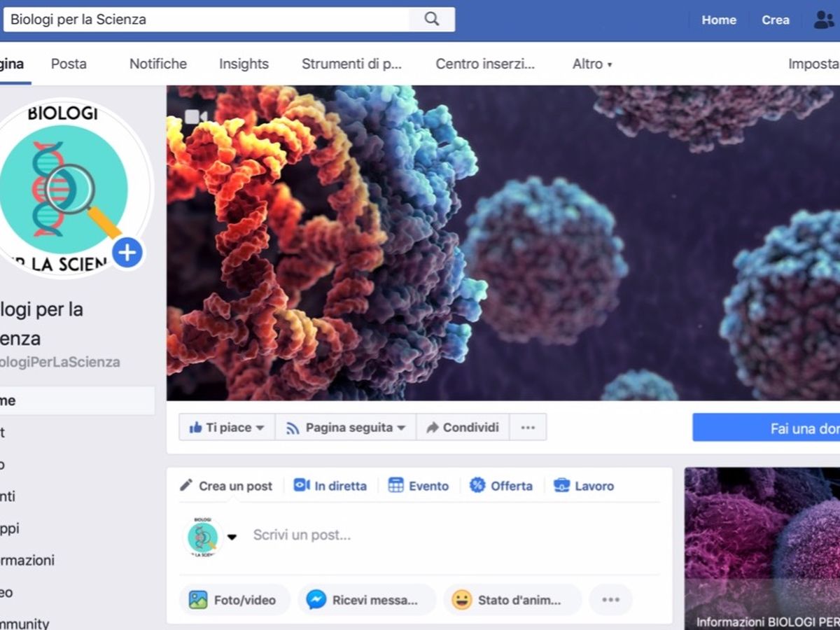
Task: Open the post-as profile selector arrow
Action: coord(232,537)
